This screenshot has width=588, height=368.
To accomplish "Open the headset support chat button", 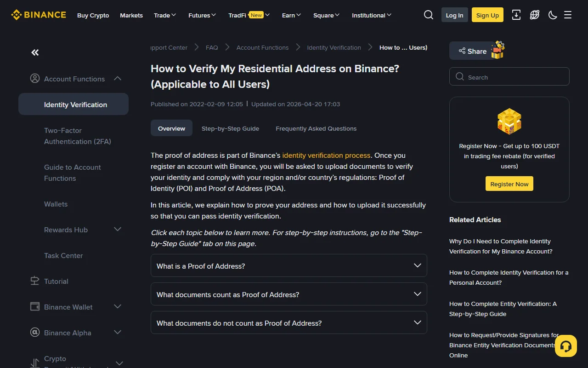I will pyautogui.click(x=566, y=346).
